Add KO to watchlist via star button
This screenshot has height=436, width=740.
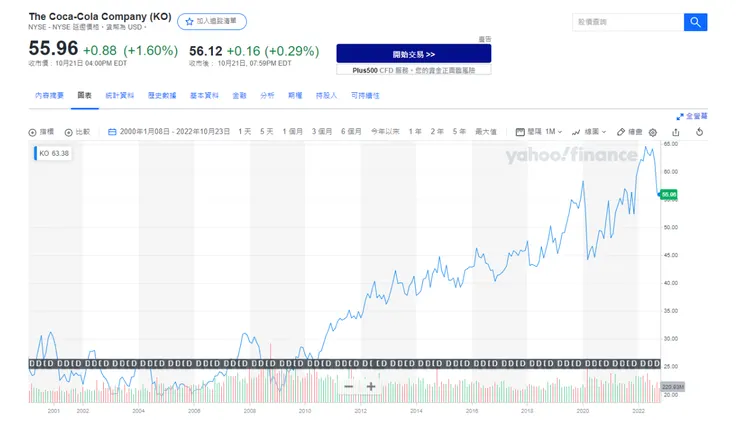click(212, 21)
